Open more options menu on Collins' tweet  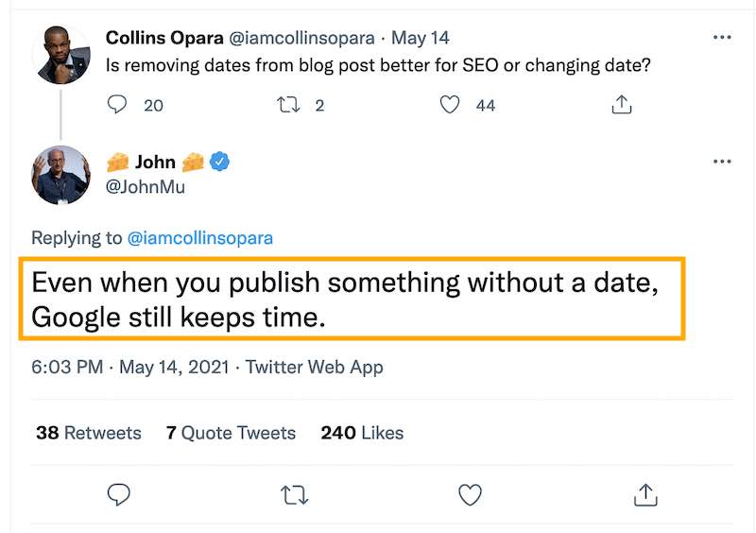(x=722, y=38)
